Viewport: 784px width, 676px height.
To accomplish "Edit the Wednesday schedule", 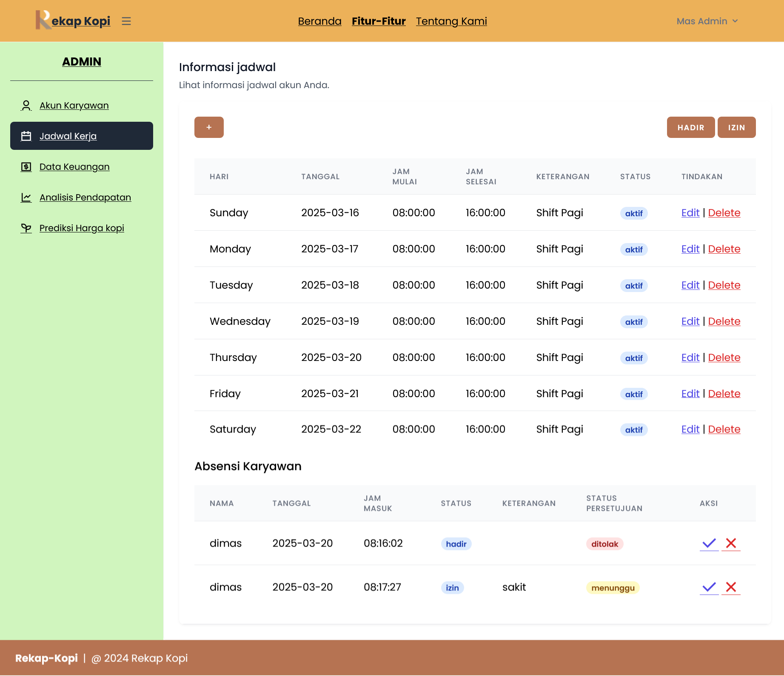I will click(690, 321).
